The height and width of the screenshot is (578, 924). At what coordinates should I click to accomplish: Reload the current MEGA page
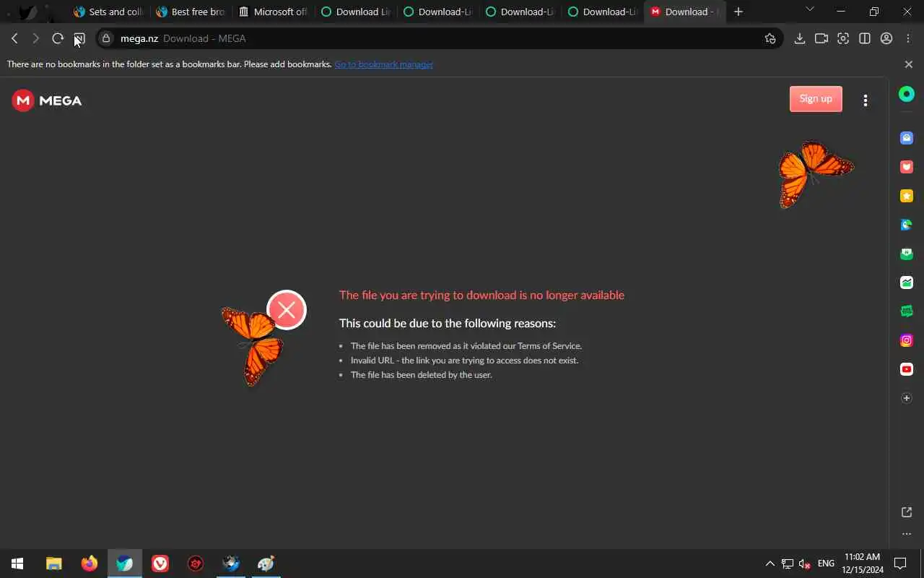coord(58,38)
